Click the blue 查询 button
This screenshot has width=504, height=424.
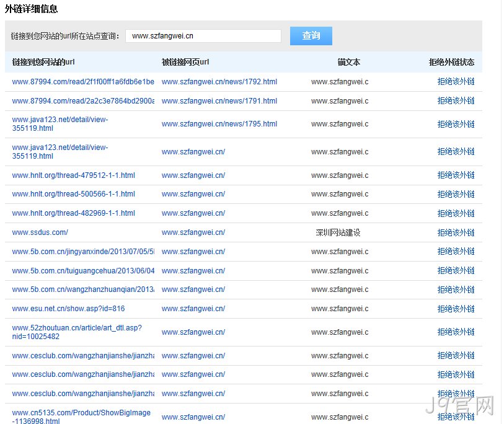pyautogui.click(x=311, y=36)
